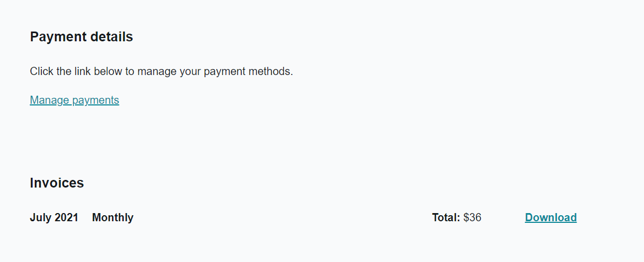Click the word "link" in the instruction text
Viewport: 644px width, 262px height.
[x=82, y=71]
